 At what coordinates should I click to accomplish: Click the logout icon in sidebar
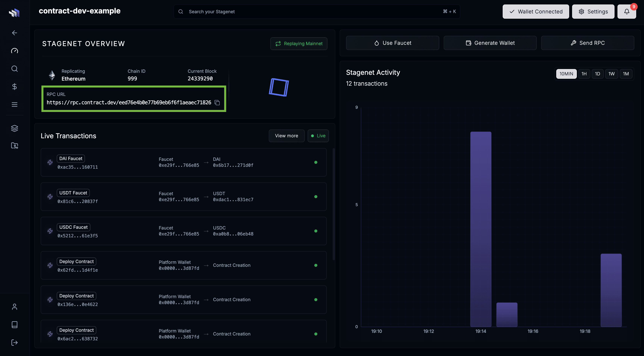[x=15, y=342]
